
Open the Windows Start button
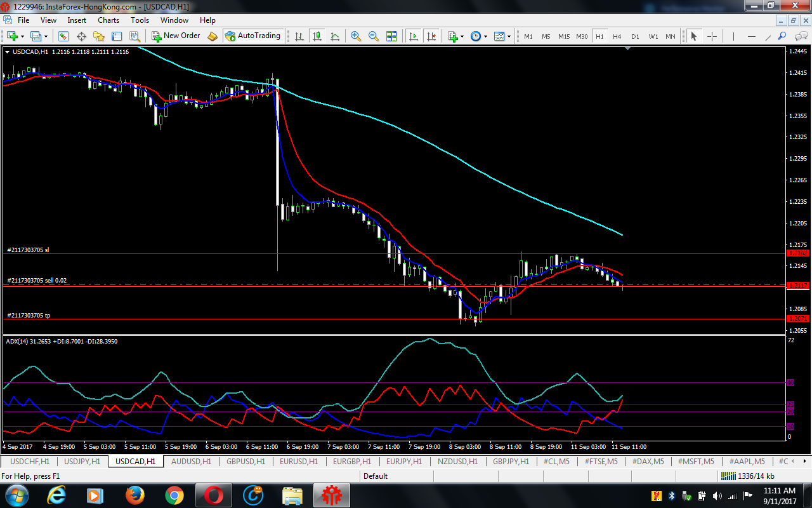pyautogui.click(x=16, y=495)
